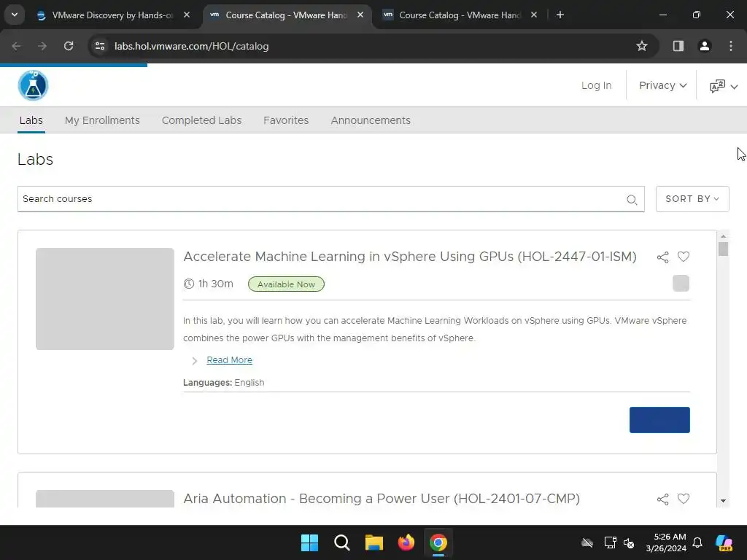The image size is (747, 560).
Task: Click the crossed-out cloud tray icon
Action: [x=587, y=542]
